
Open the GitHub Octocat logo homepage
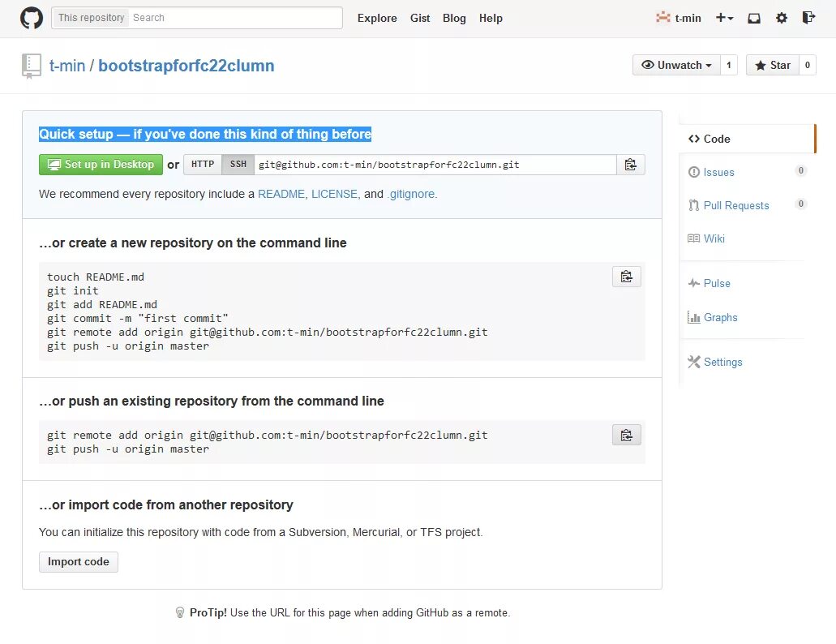coord(32,18)
